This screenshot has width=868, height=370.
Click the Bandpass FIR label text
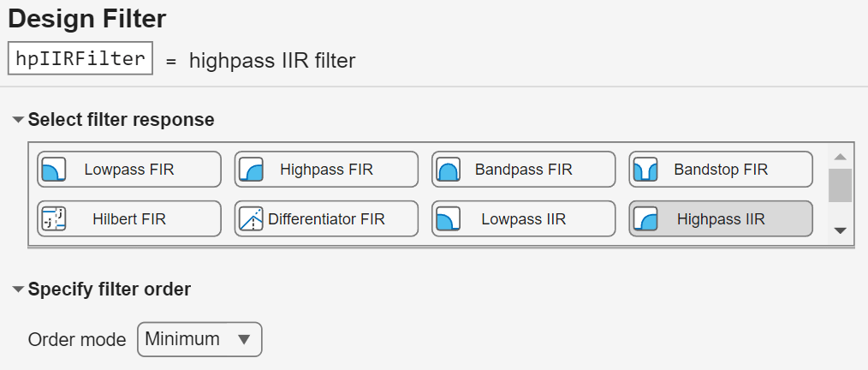[x=523, y=170]
